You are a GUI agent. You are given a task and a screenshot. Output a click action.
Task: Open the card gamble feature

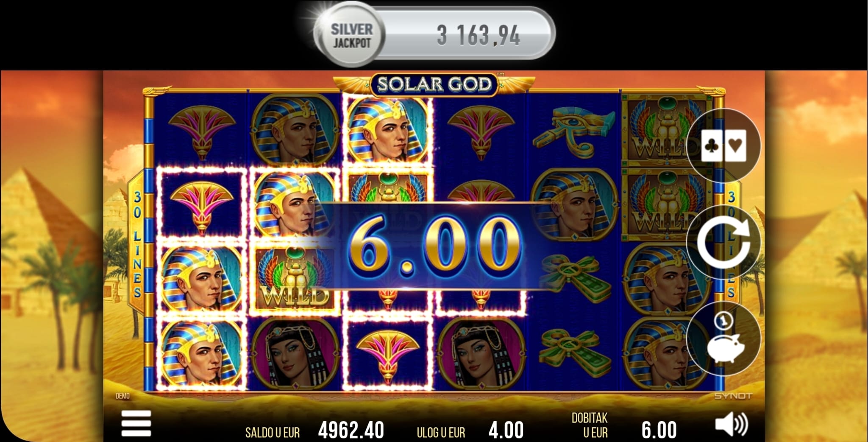[x=723, y=145]
